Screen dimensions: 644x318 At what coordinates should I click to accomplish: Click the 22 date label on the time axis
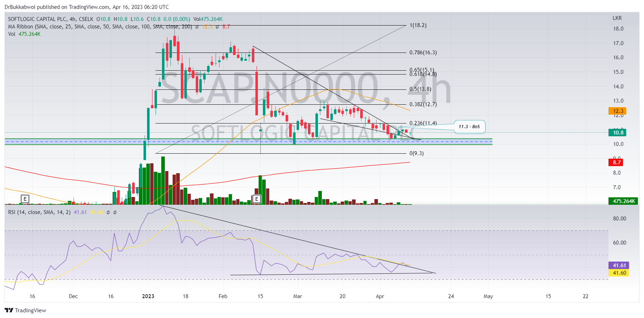pyautogui.click(x=585, y=296)
